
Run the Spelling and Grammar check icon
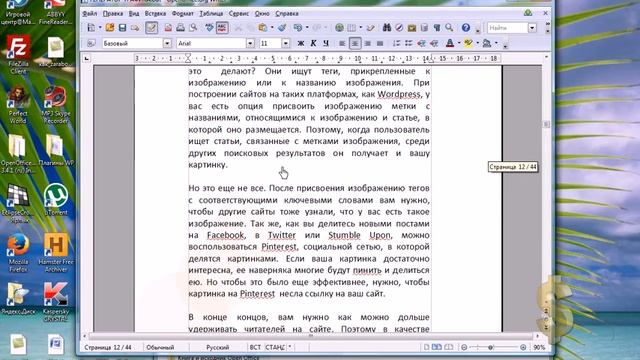(209, 28)
